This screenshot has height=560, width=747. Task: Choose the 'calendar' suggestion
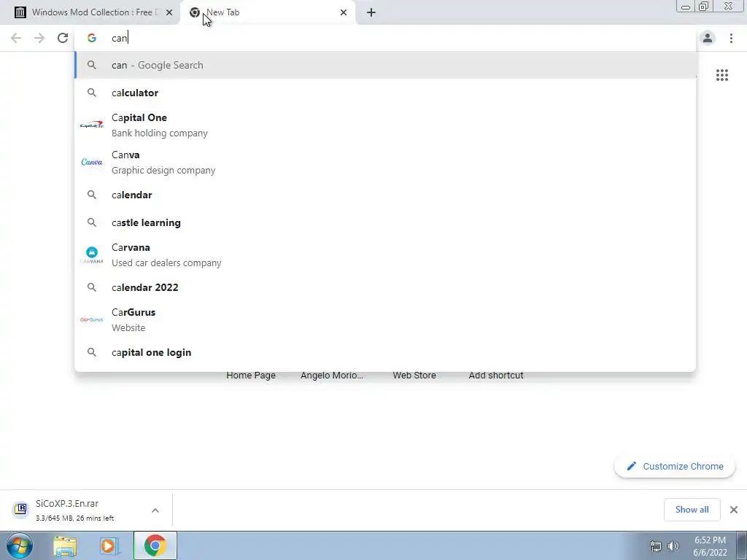pyautogui.click(x=385, y=195)
